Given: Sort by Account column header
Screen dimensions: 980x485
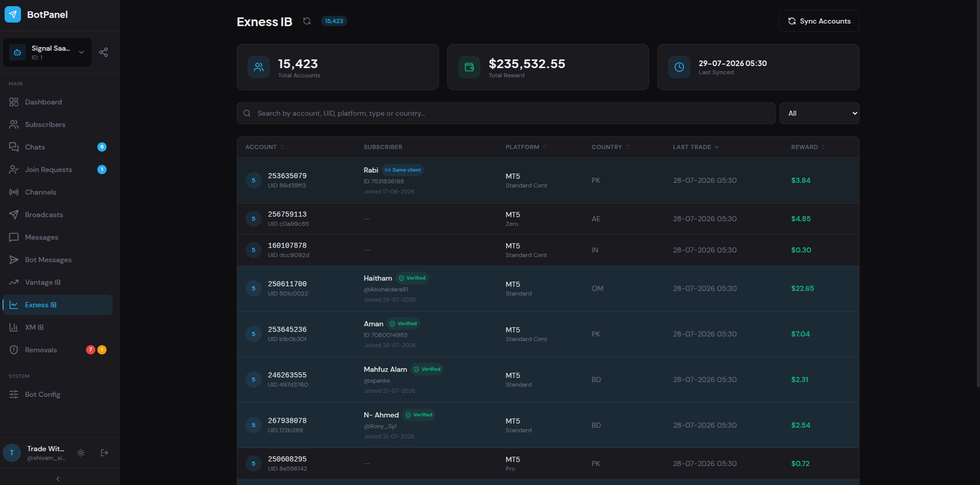Looking at the screenshot, I should [x=264, y=147].
